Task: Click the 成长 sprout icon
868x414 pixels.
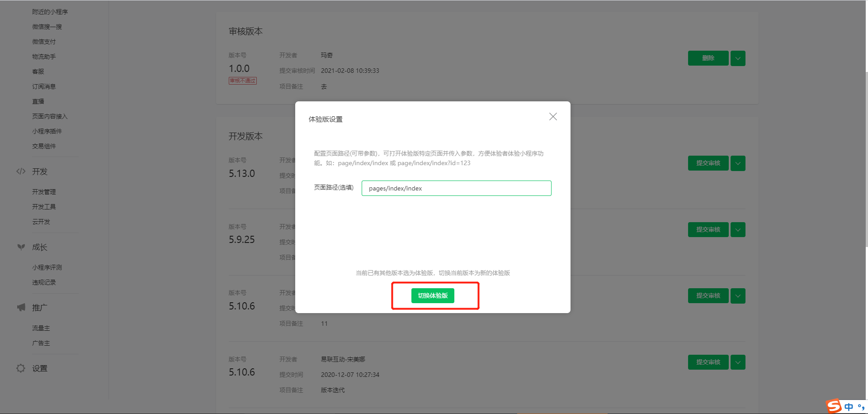Action: tap(21, 247)
